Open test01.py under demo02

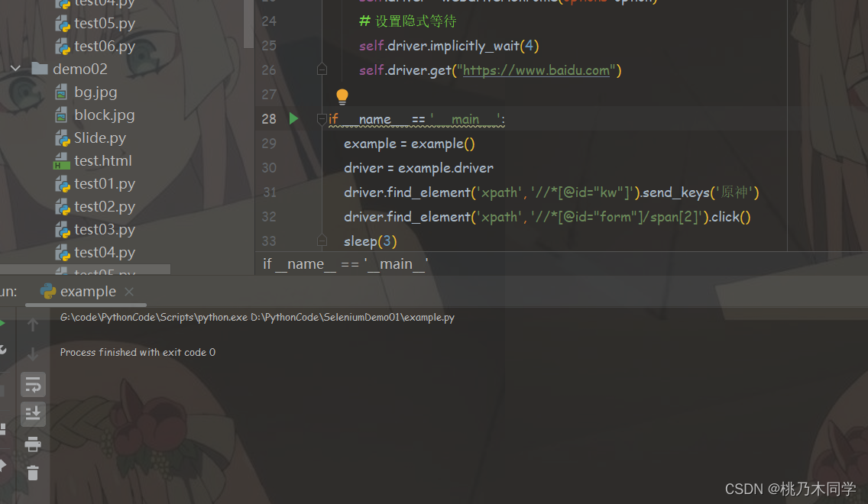[x=105, y=184]
